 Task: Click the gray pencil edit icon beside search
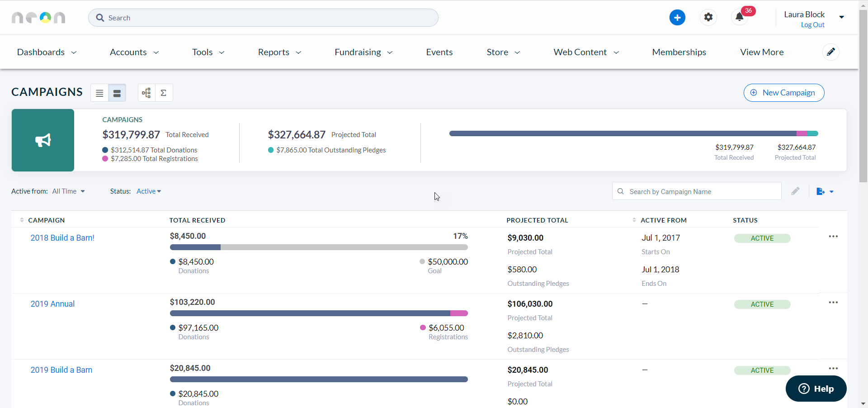[795, 191]
